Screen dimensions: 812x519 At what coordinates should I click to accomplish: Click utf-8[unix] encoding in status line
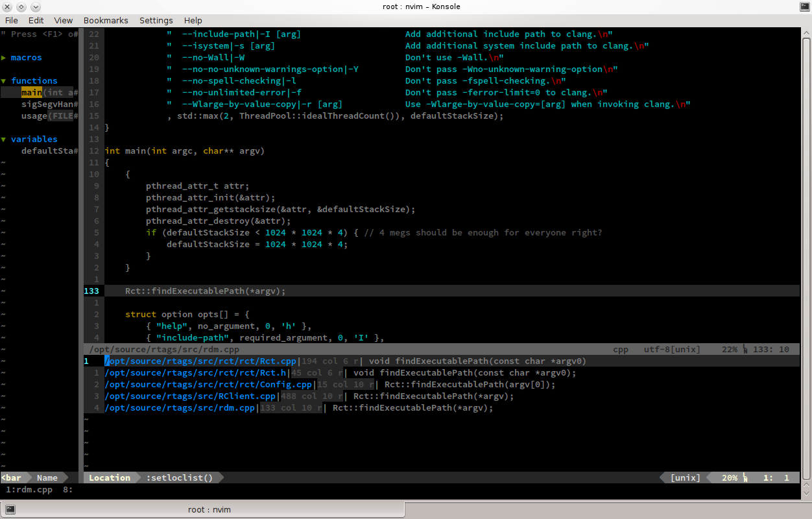[x=673, y=350]
